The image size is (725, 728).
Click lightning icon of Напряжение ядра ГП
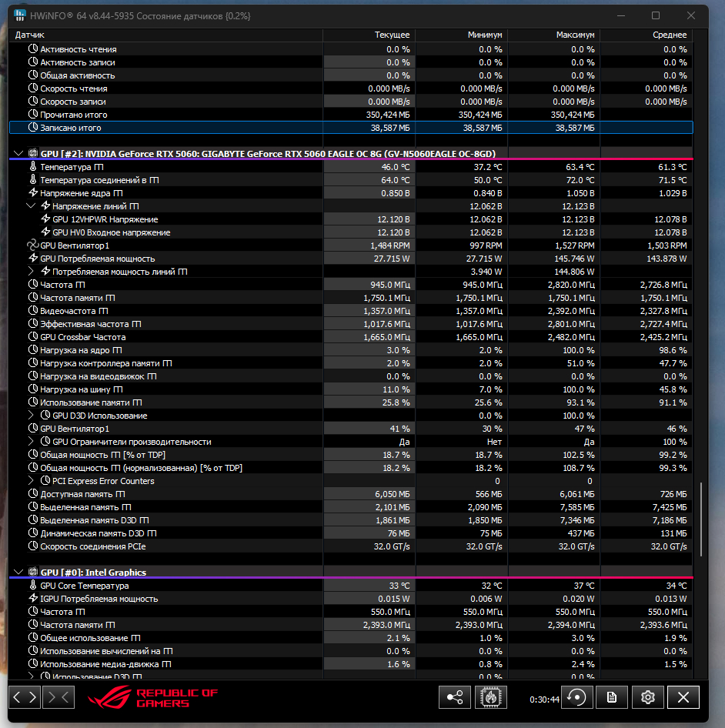click(33, 192)
